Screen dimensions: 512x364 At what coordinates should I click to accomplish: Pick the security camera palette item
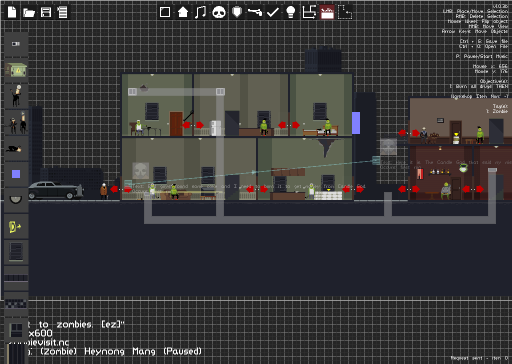(16, 44)
